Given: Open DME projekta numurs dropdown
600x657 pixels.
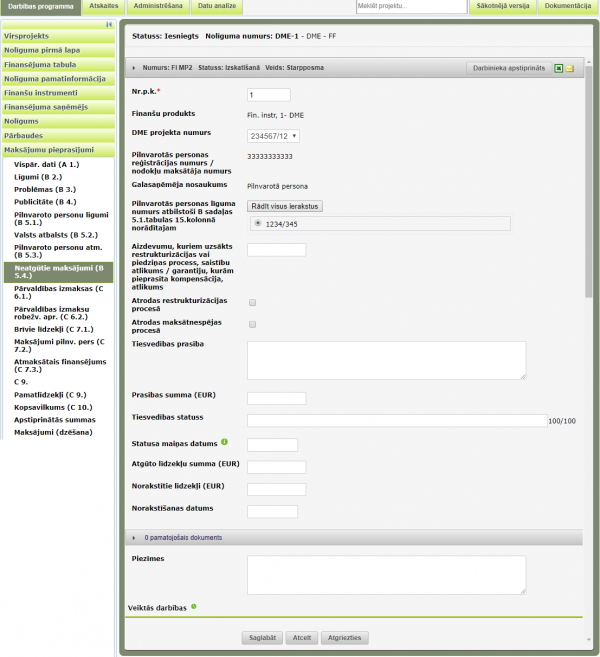Looking at the screenshot, I should pos(274,136).
